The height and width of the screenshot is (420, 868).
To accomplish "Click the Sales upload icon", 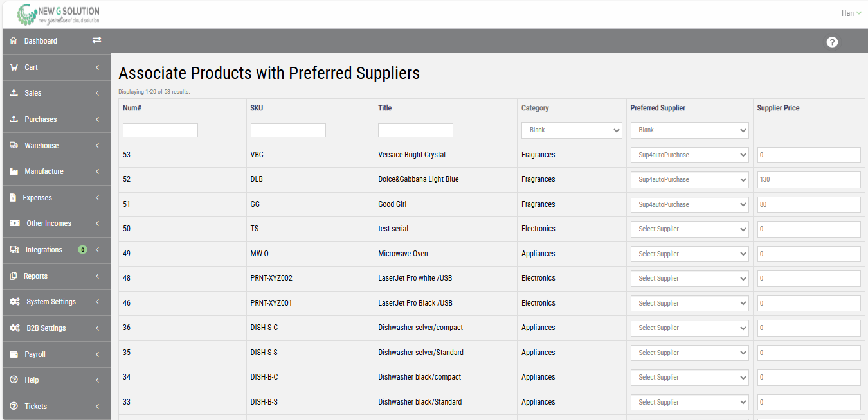I will (14, 92).
